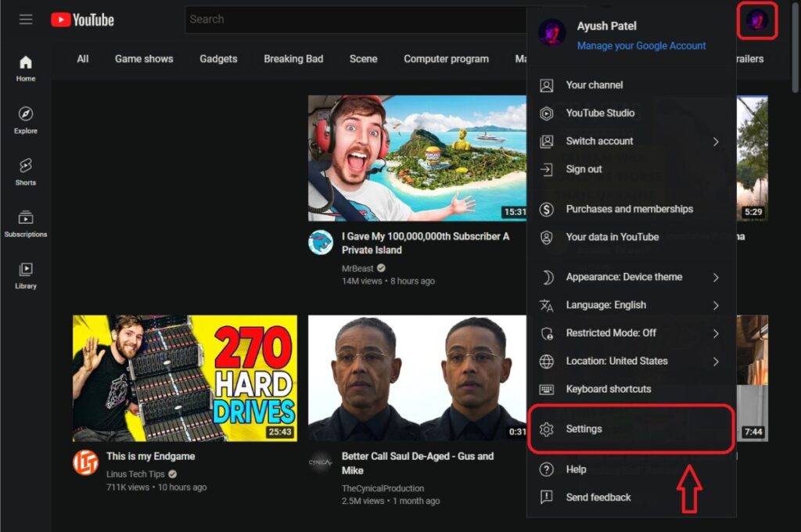The image size is (801, 532).
Task: View Keyboard shortcuts
Action: click(609, 389)
